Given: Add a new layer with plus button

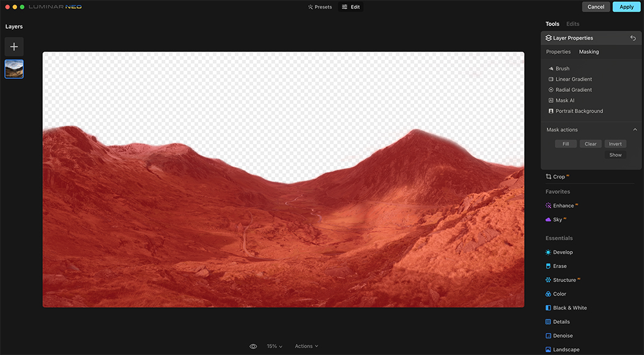Looking at the screenshot, I should 14,47.
